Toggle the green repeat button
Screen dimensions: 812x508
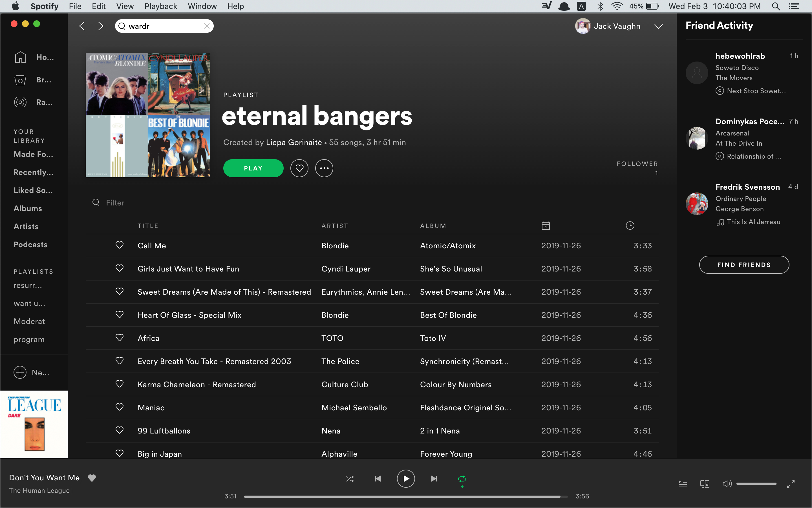(462, 479)
